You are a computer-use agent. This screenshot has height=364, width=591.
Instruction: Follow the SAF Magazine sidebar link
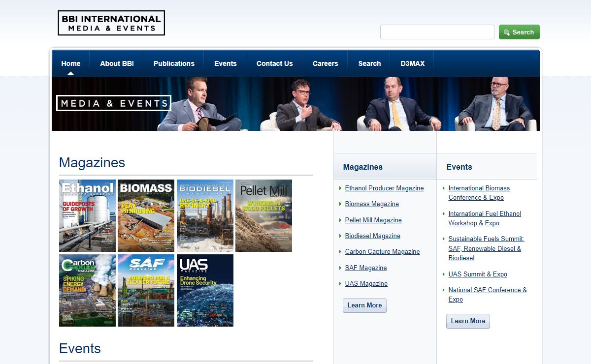coord(366,268)
